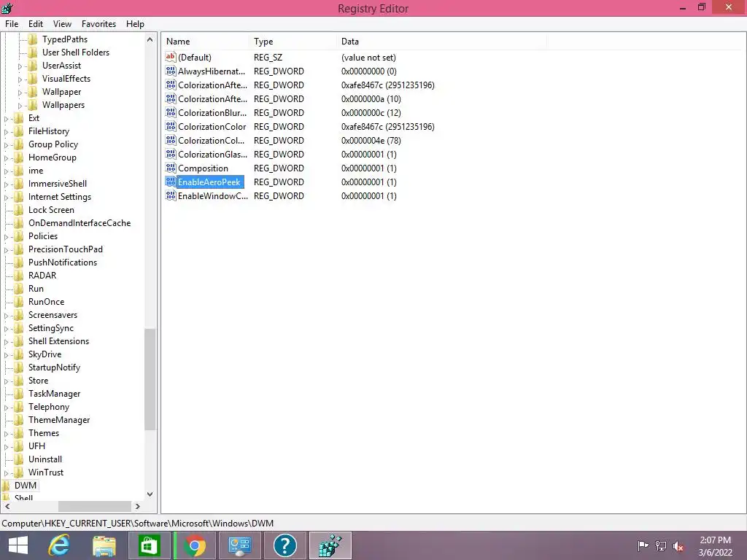Screen dimensions: 747x560
Task: Open Action Center flag icon
Action: (x=643, y=545)
